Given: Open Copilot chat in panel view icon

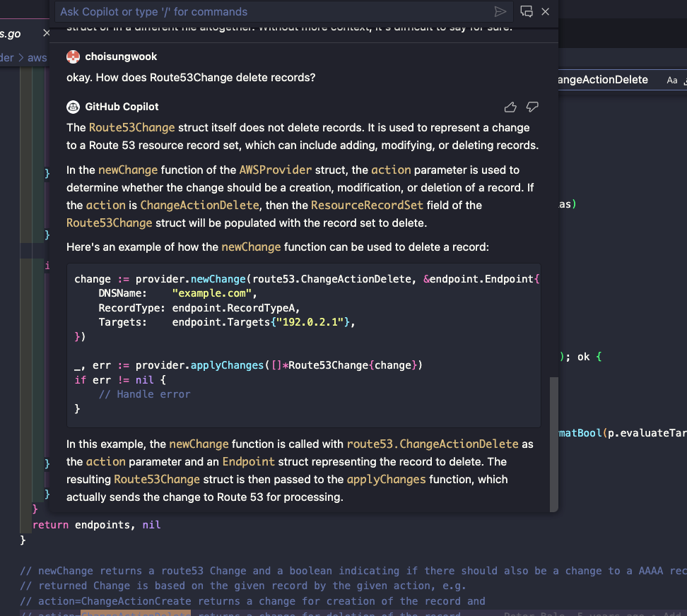Looking at the screenshot, I should tap(526, 12).
